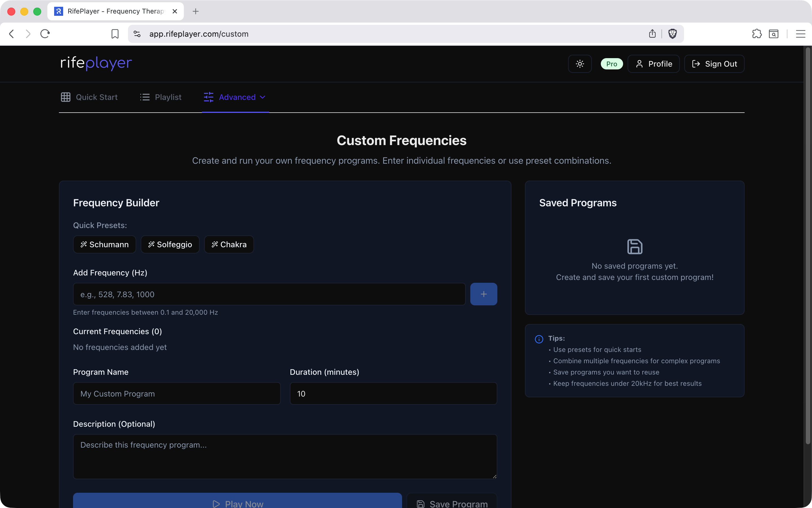Go to rifeplayer logo home
Viewport: 812px width, 508px height.
[x=96, y=63]
